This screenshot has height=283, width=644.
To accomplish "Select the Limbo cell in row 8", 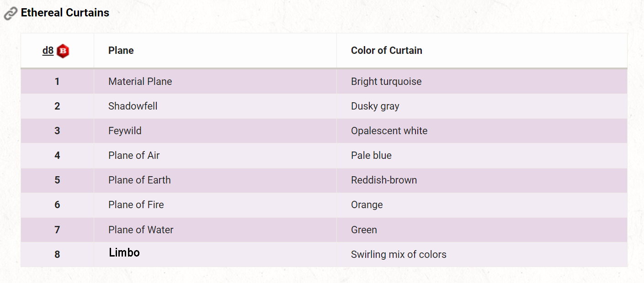I will click(x=124, y=253).
